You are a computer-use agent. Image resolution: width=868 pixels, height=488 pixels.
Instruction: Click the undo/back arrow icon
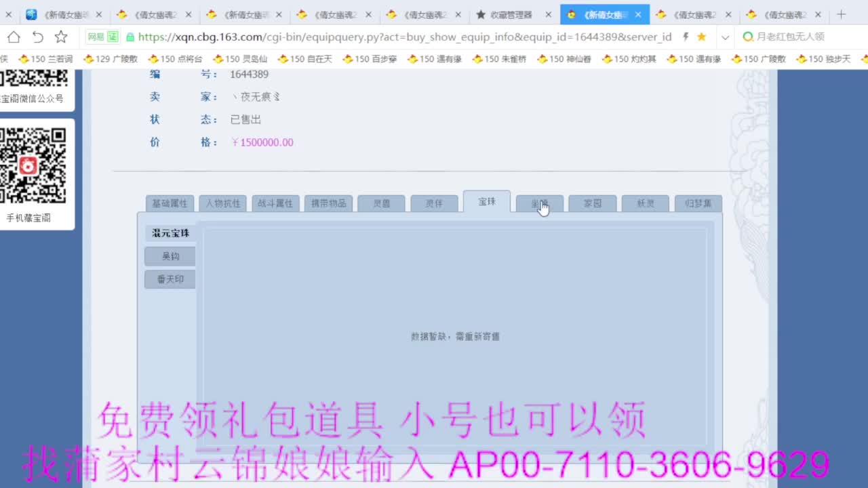point(38,37)
